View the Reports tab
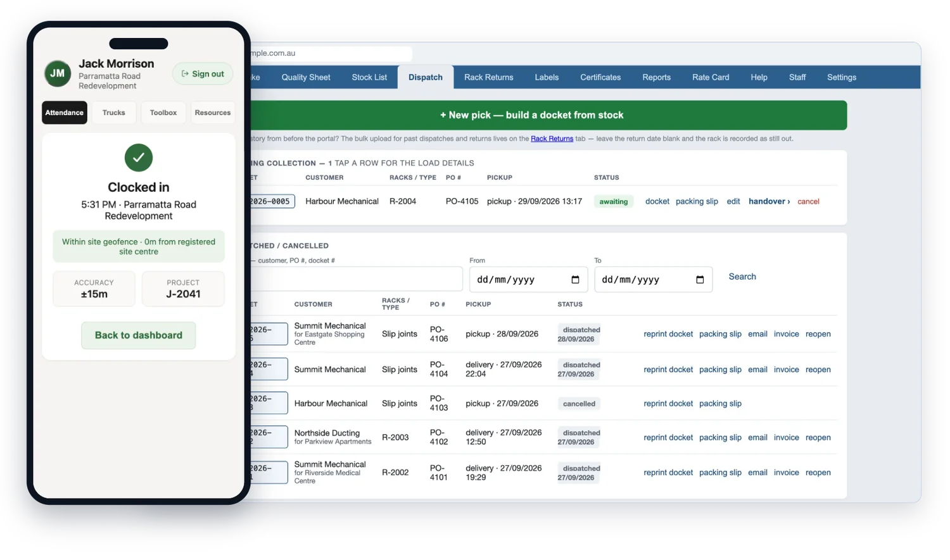Screen dimensions: 950x560 [656, 77]
